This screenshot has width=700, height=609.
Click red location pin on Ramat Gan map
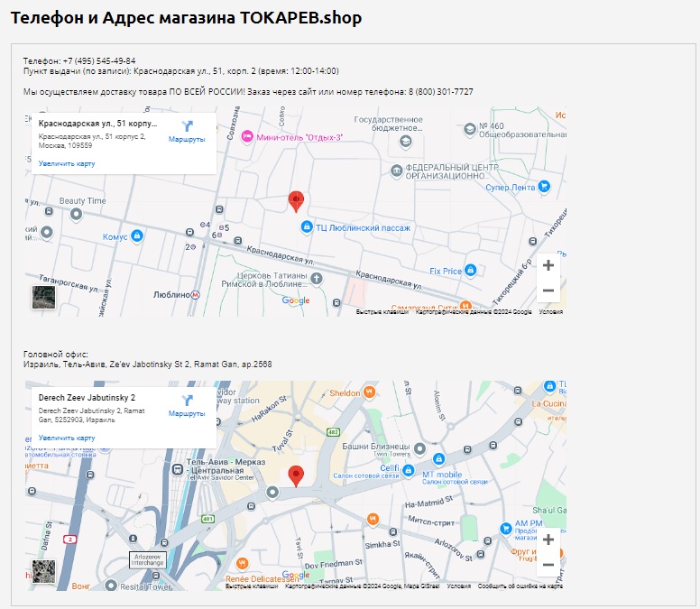click(x=296, y=476)
